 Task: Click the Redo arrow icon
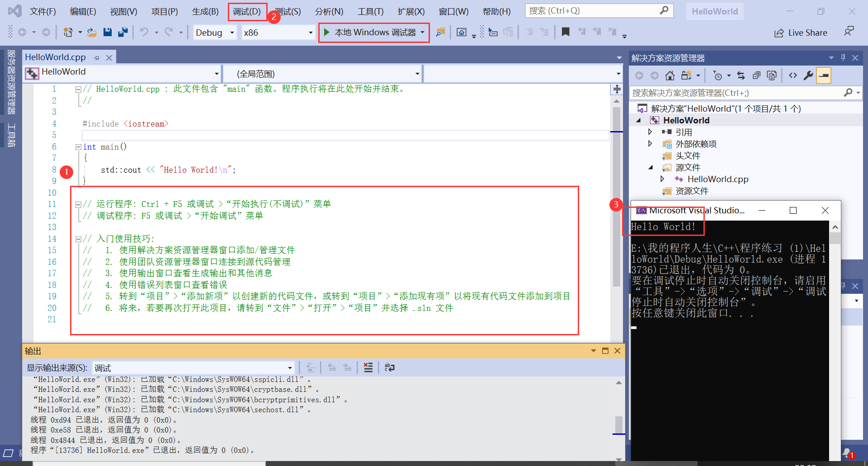tap(169, 32)
